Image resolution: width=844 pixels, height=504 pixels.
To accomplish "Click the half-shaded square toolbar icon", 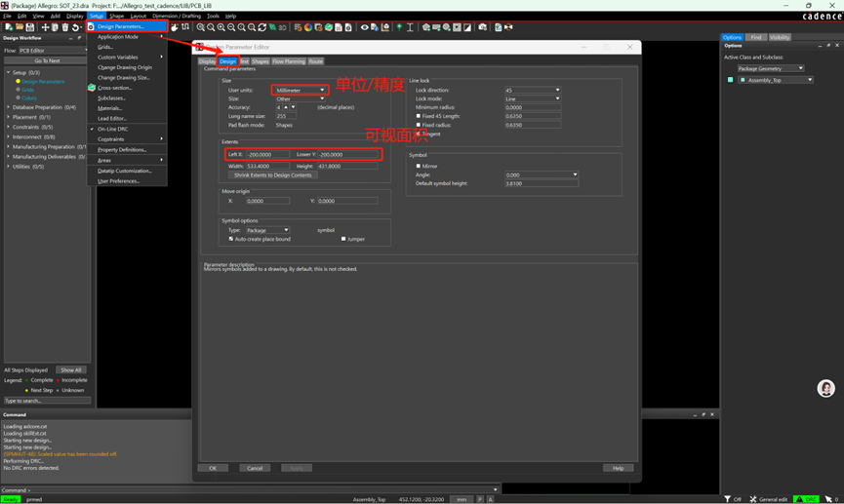I will [x=467, y=27].
